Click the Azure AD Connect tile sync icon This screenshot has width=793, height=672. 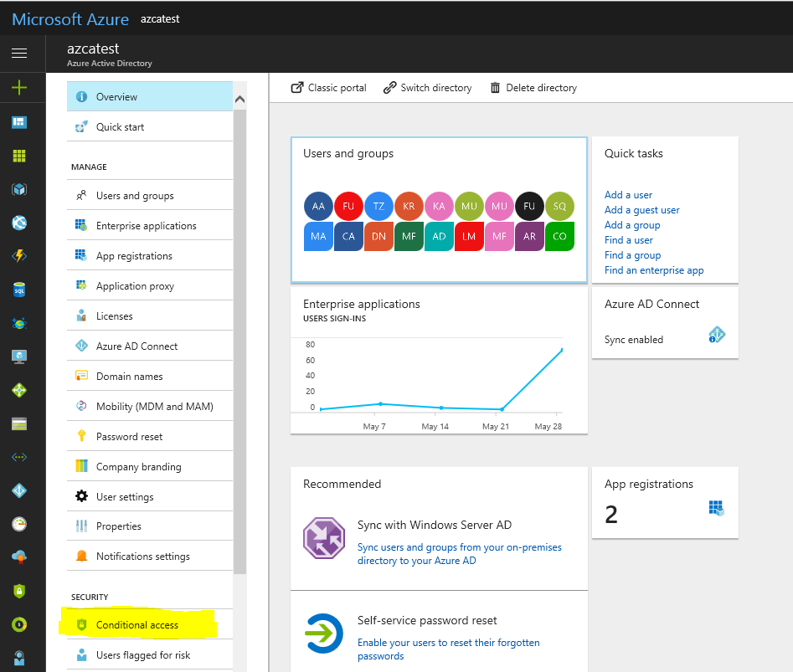717,335
